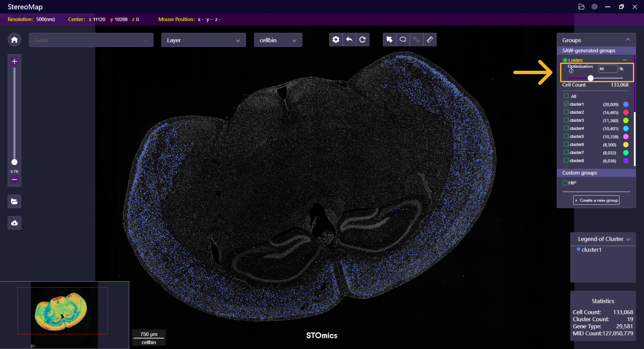Open the Layer dropdown

click(203, 40)
